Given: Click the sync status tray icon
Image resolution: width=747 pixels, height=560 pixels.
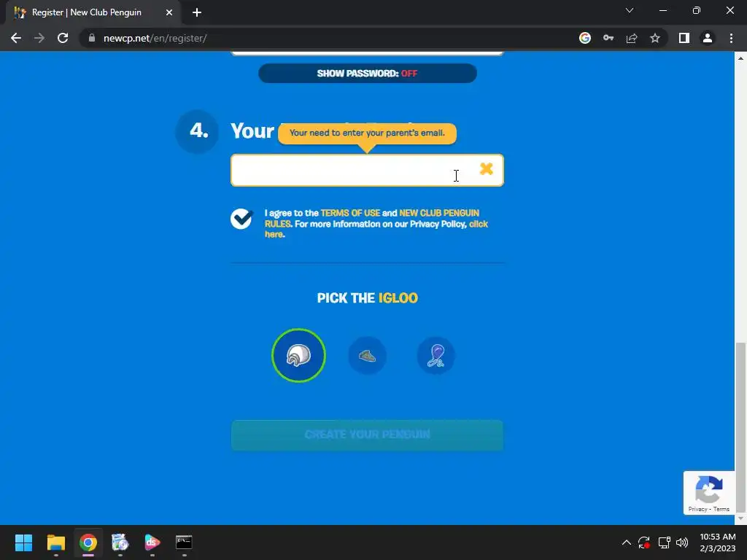Looking at the screenshot, I should coord(644,542).
